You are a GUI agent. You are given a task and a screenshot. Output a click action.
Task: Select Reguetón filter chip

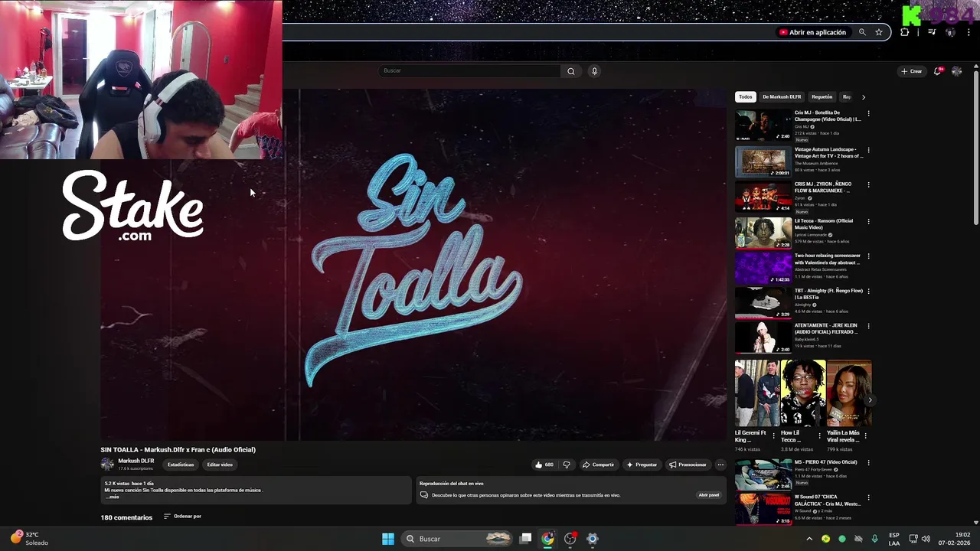pos(822,97)
